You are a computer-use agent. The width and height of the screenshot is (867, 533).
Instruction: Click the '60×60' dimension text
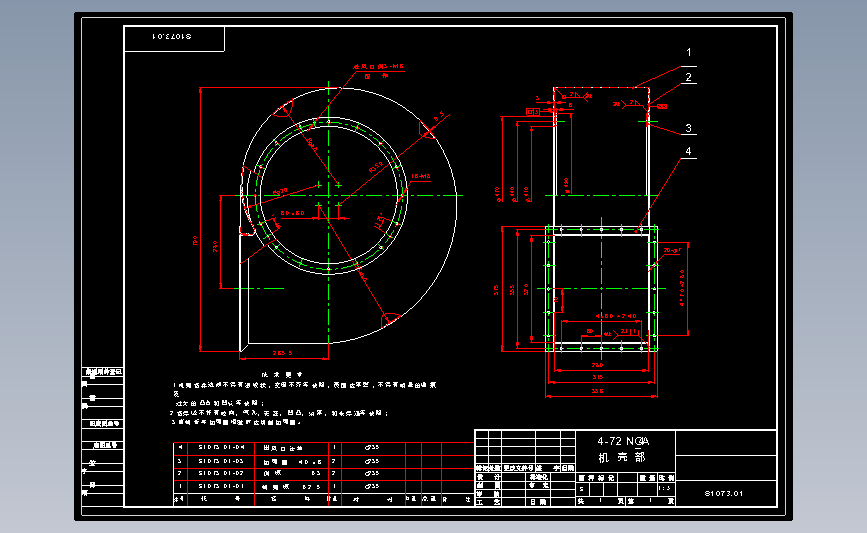tap(292, 213)
